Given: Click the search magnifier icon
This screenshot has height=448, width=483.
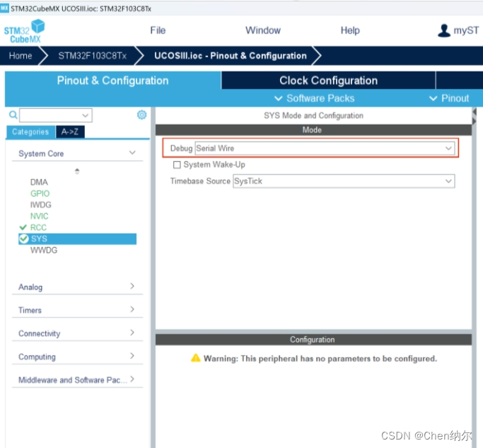Looking at the screenshot, I should [x=13, y=115].
